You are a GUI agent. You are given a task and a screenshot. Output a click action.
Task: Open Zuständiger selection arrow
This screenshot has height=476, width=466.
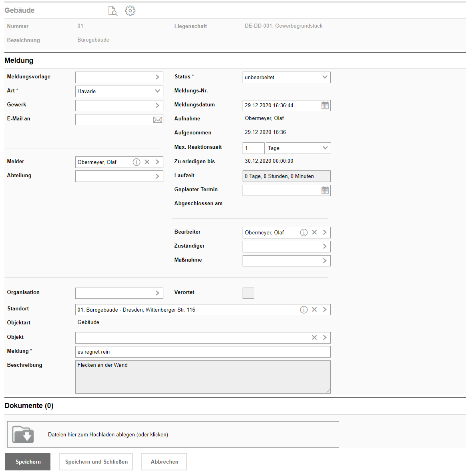pos(325,246)
